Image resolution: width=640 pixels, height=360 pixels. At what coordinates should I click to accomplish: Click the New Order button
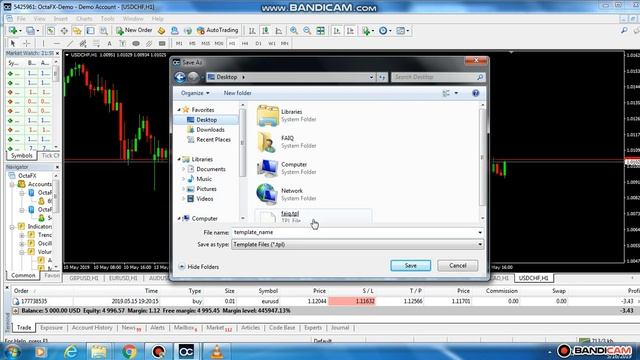(x=134, y=30)
